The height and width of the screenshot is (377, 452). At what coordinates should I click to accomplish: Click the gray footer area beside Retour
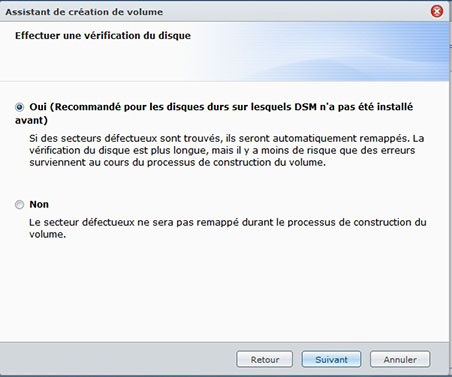point(117,359)
